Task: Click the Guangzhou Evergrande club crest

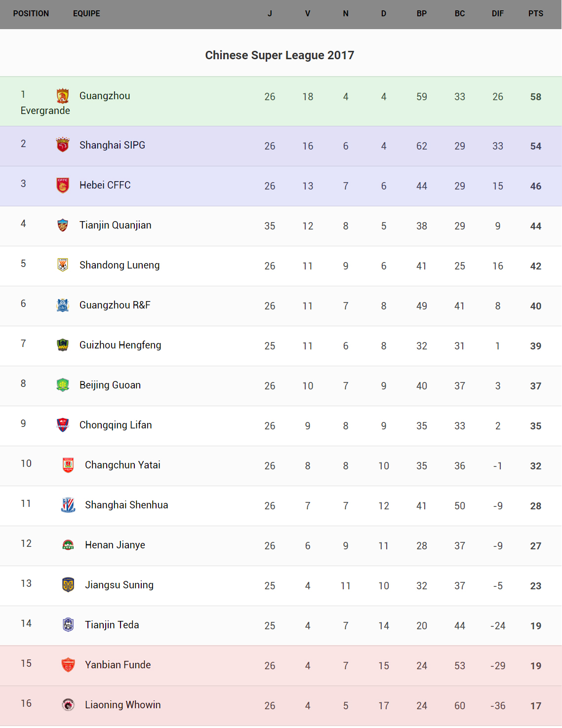Action: [63, 96]
